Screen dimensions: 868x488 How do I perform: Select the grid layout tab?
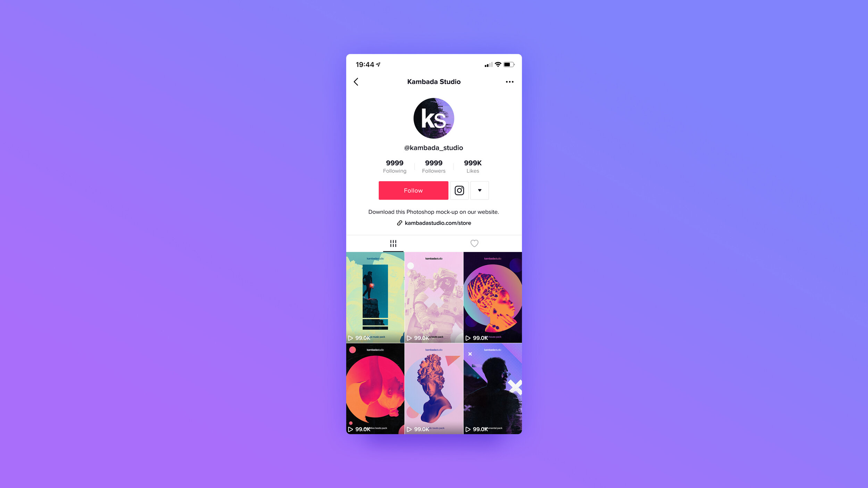393,243
